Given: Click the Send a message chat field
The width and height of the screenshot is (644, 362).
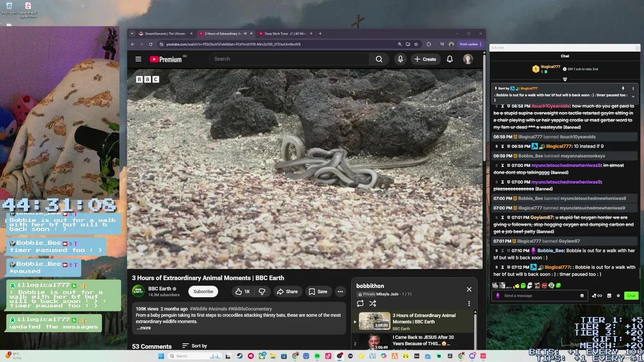Looking at the screenshot, I should point(540,296).
